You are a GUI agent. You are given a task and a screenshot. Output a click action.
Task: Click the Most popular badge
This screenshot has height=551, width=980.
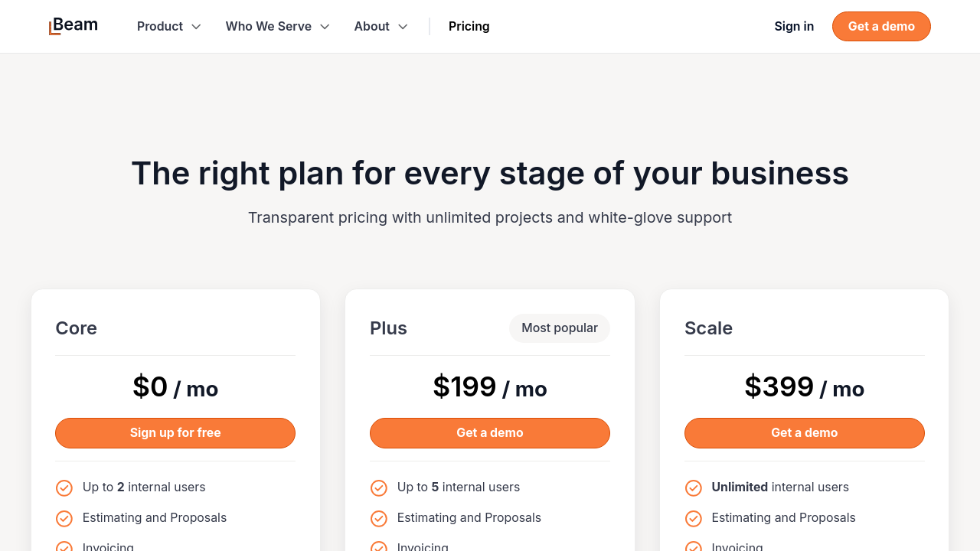tap(560, 328)
